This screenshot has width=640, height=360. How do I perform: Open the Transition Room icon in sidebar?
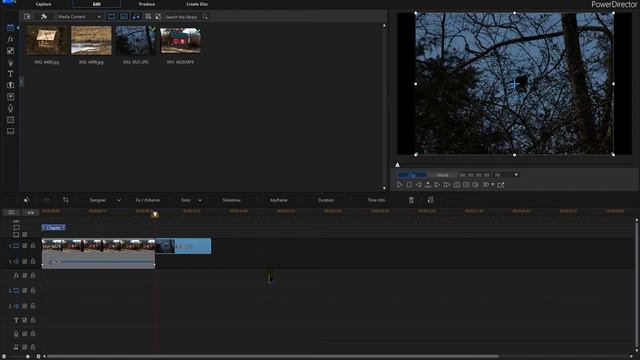10,85
